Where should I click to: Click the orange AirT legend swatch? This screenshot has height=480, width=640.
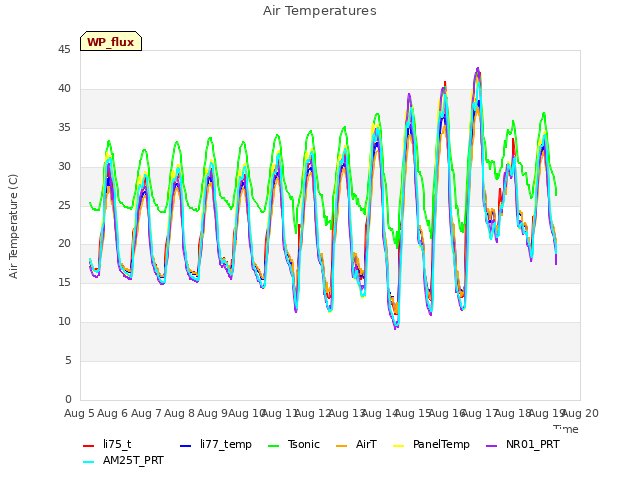pyautogui.click(x=341, y=446)
